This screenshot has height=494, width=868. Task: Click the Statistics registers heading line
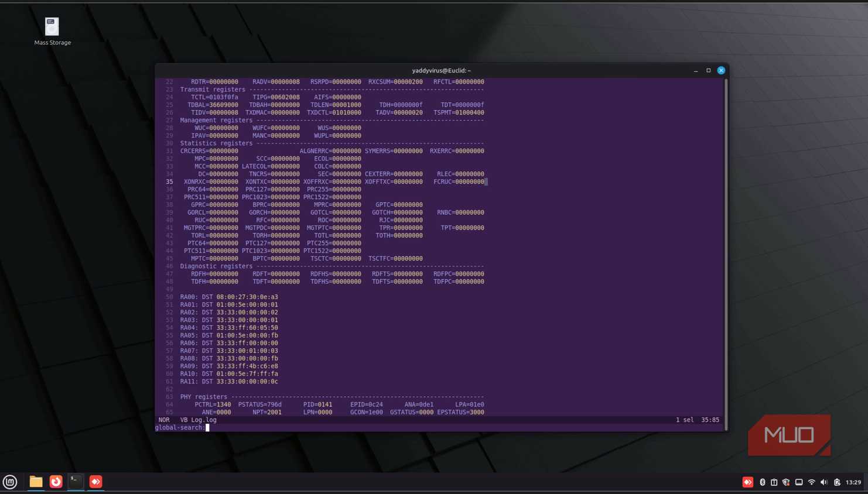click(x=332, y=143)
